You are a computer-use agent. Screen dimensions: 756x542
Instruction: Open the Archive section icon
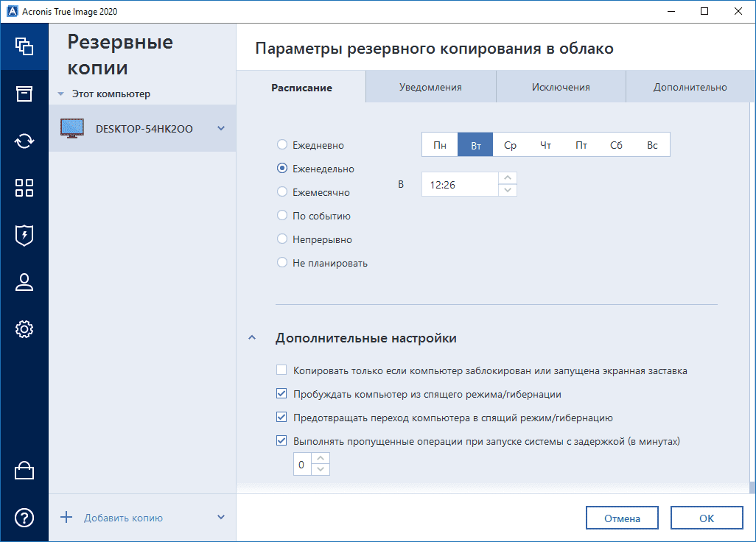pyautogui.click(x=24, y=94)
